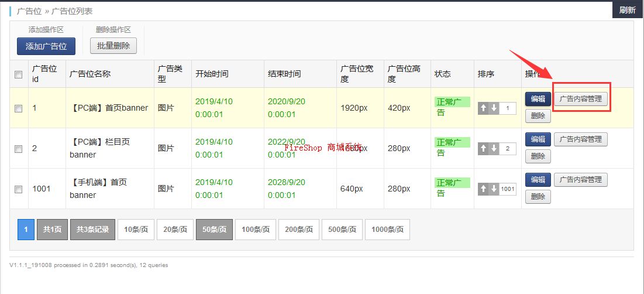This screenshot has height=294, width=644.
Task: Check the box for ad slot id 2
Action: click(x=19, y=149)
